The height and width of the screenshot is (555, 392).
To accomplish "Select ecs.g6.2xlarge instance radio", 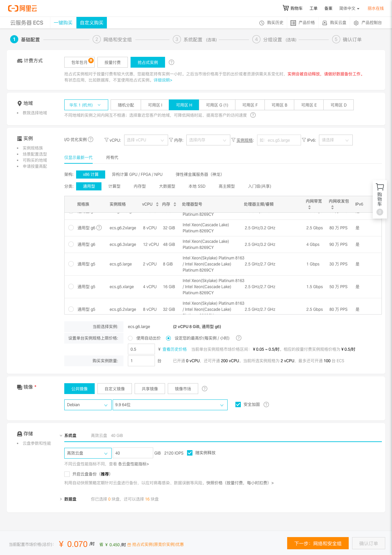I will (x=71, y=228).
